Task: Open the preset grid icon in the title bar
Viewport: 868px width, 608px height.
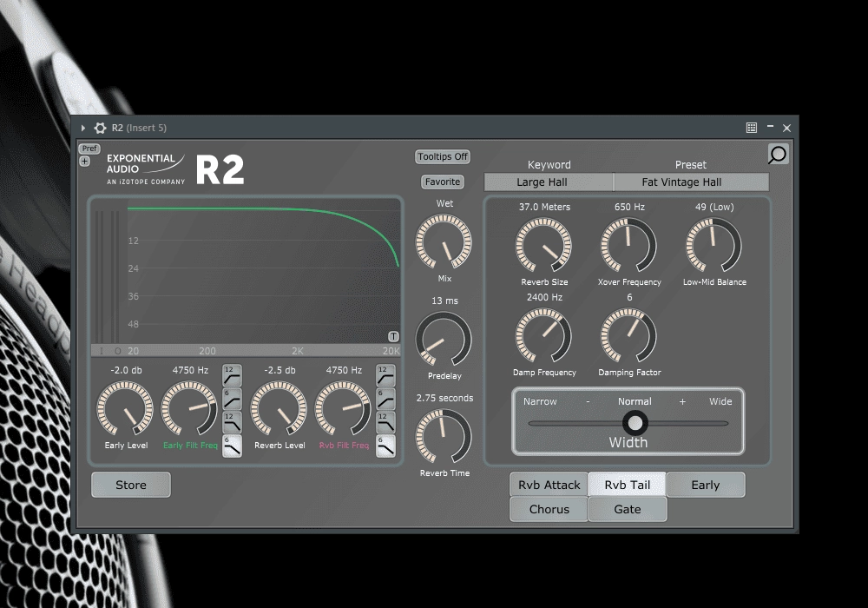Action: [751, 128]
